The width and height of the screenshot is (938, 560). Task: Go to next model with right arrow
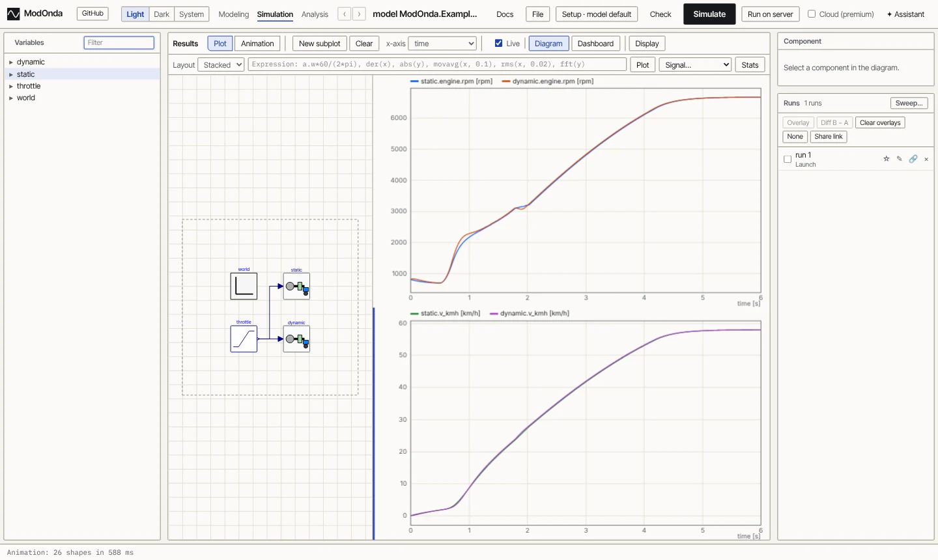point(358,14)
